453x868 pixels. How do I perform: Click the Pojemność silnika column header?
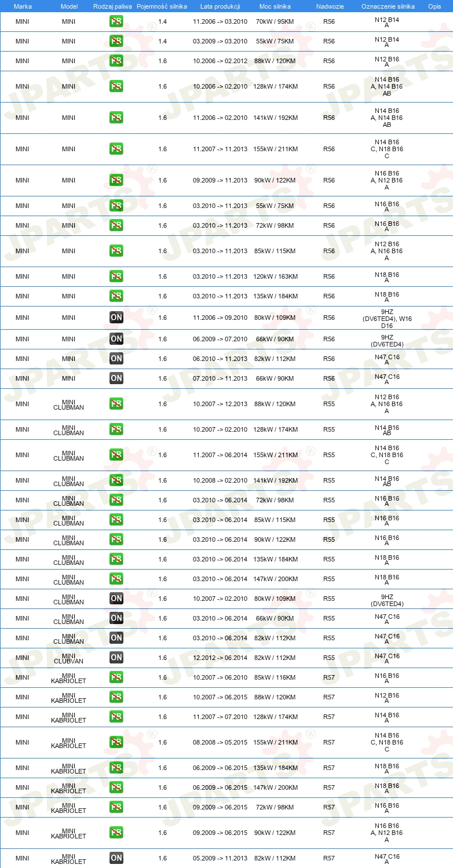(162, 6)
